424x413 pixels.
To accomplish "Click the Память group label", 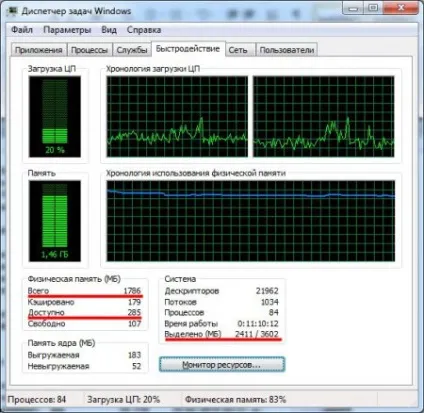I will [x=41, y=173].
